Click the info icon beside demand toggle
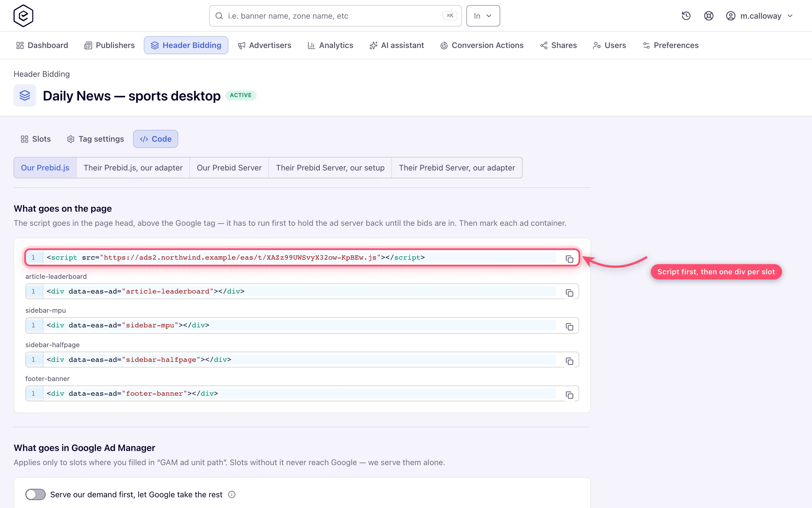This screenshot has width=812, height=508. [x=231, y=494]
